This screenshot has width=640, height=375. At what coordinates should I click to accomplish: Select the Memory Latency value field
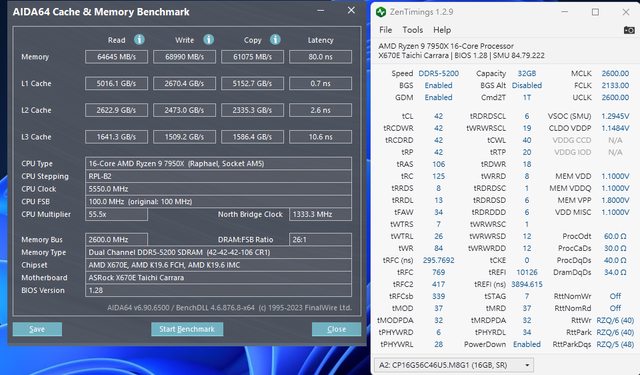coord(320,57)
